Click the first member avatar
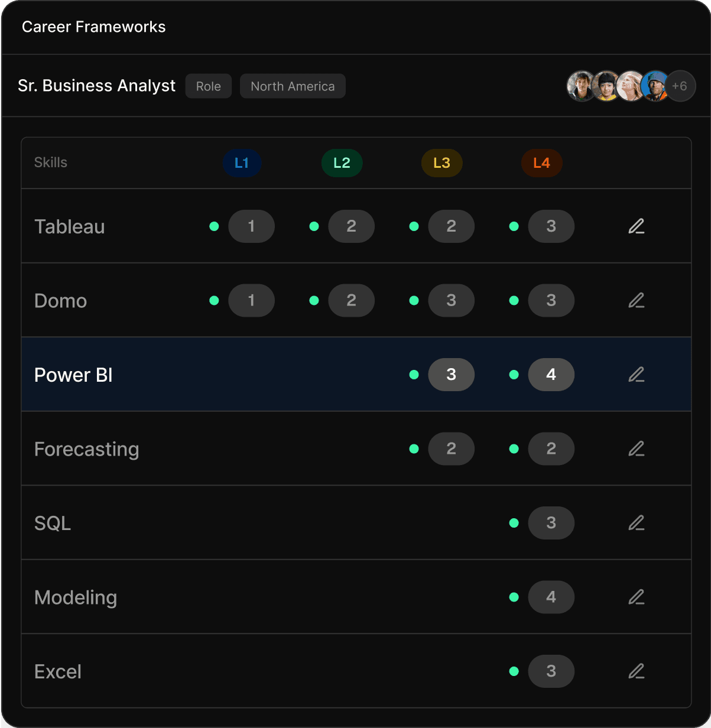711x728 pixels. 581,86
